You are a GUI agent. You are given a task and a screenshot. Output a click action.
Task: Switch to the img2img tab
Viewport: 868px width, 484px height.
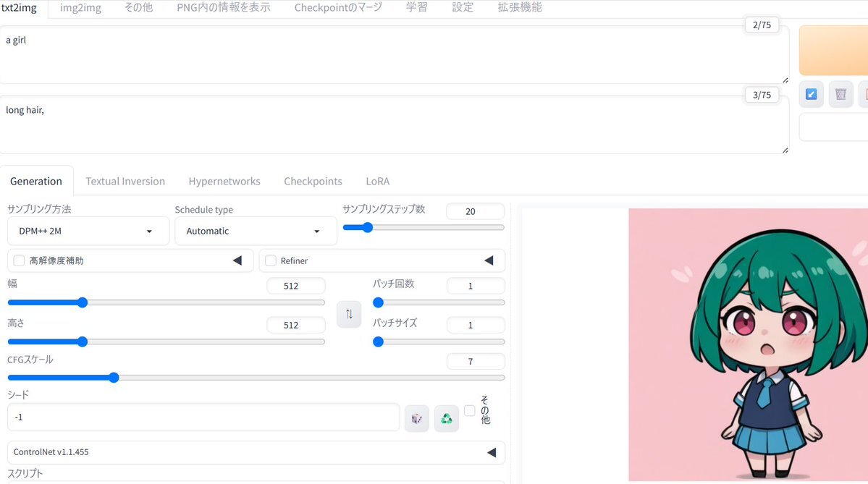80,8
